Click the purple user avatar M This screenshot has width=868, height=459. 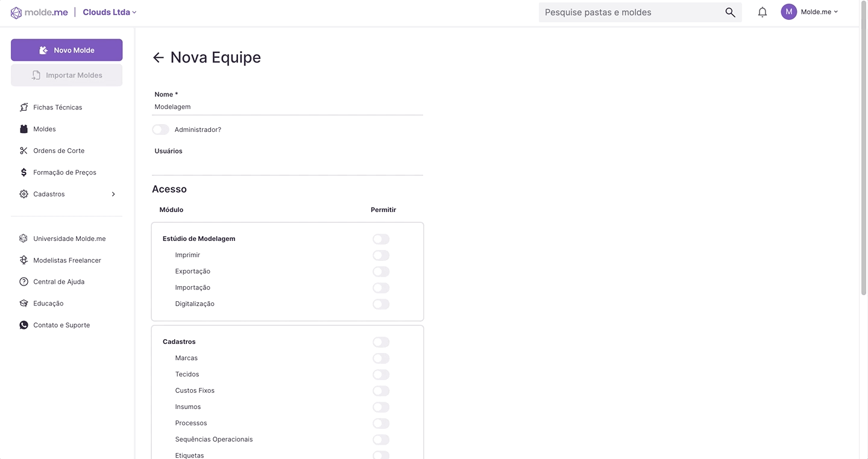point(788,12)
